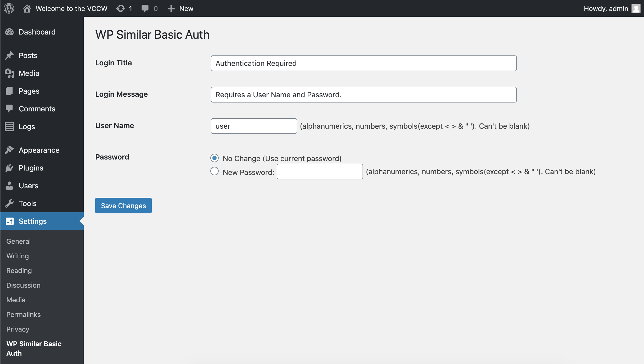The image size is (644, 364).
Task: Click Pages menu item in sidebar
Action: point(28,91)
